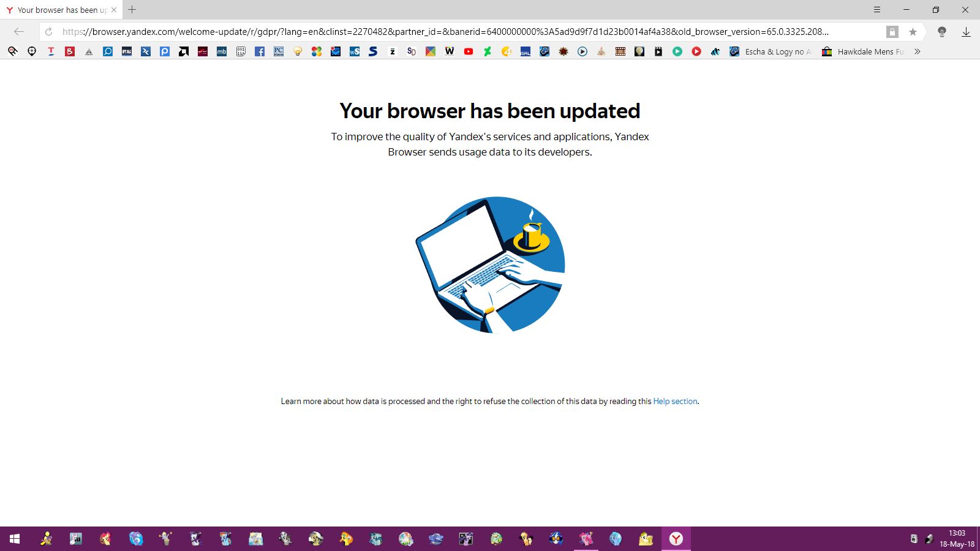The height and width of the screenshot is (551, 980).
Task: Minimize the Yandex Browser window
Action: (907, 10)
